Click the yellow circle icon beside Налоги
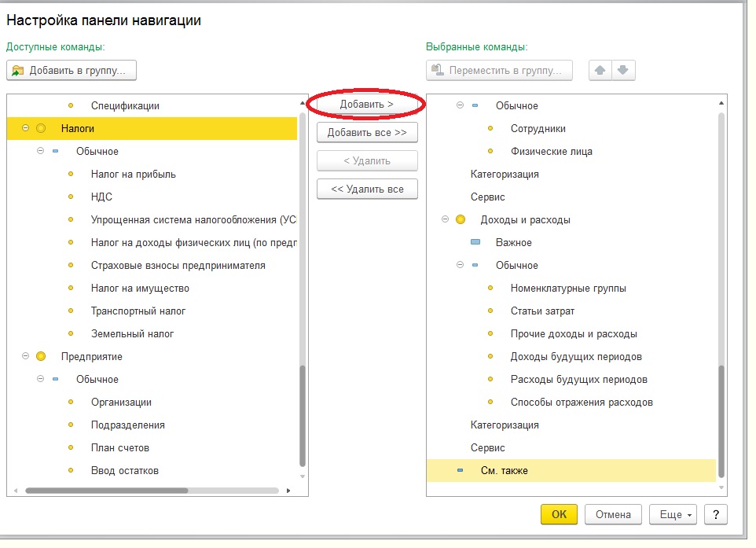The image size is (756, 548). (x=42, y=128)
